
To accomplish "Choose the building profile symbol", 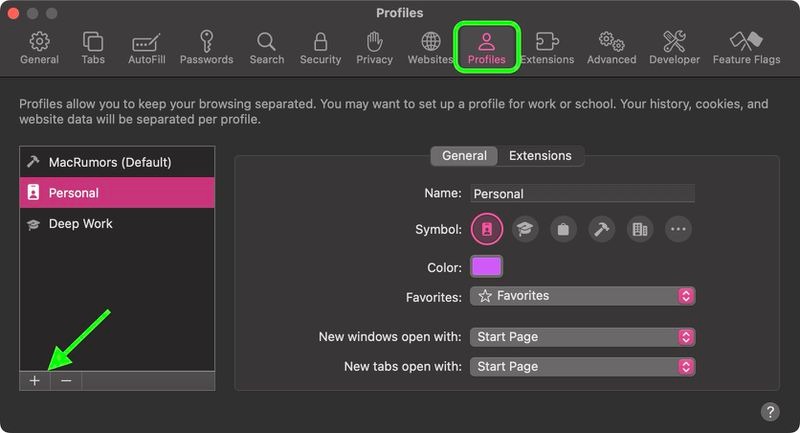I will (640, 229).
